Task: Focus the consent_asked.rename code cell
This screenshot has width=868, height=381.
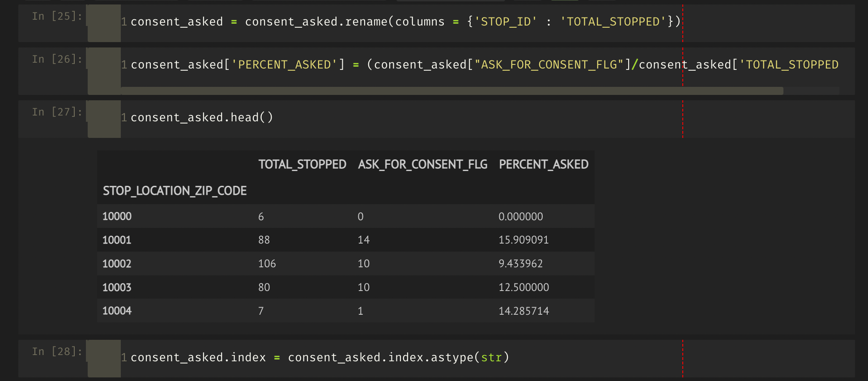Action: pyautogui.click(x=403, y=22)
